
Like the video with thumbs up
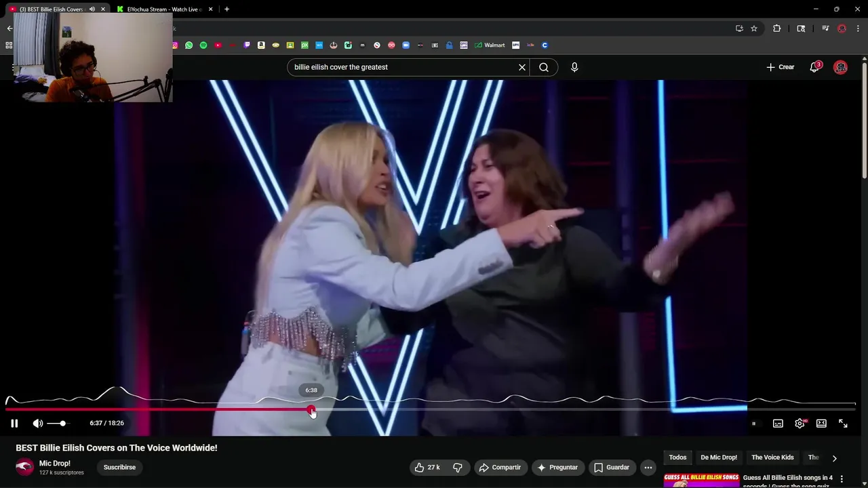[427, 467]
